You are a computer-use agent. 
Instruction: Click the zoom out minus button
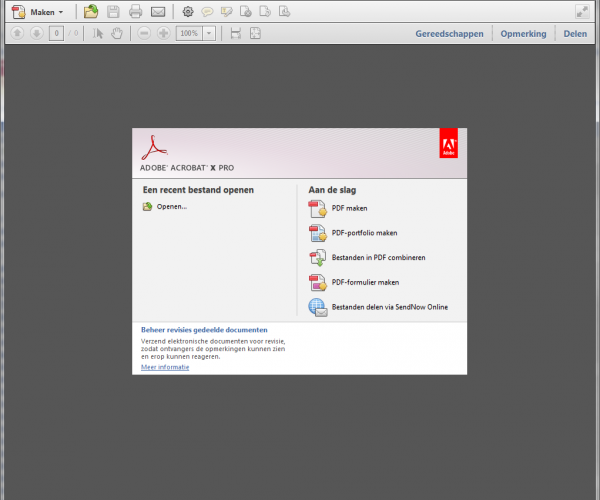coord(144,34)
